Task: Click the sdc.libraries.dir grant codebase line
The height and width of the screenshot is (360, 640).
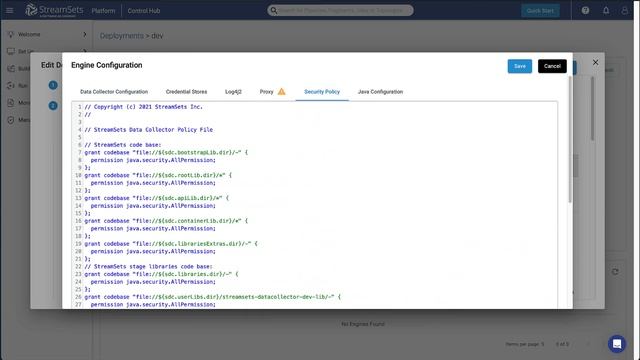Action: [x=162, y=274]
